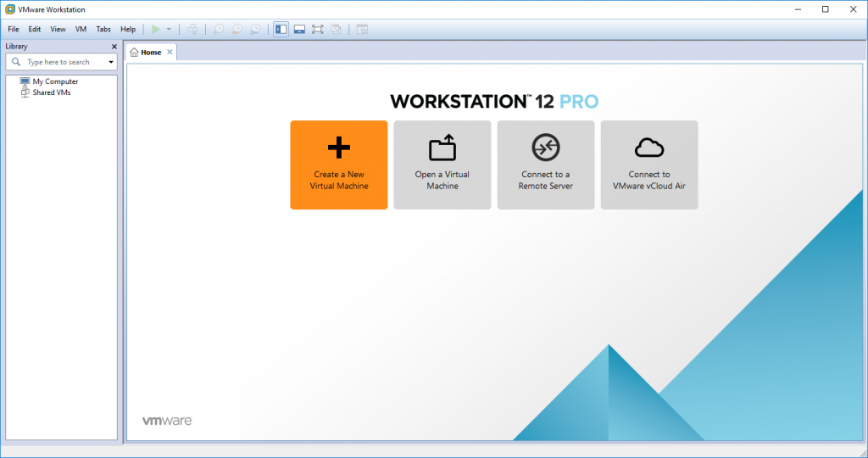Click the take snapshot toolbar icon
Image resolution: width=868 pixels, height=458 pixels.
pyautogui.click(x=219, y=29)
